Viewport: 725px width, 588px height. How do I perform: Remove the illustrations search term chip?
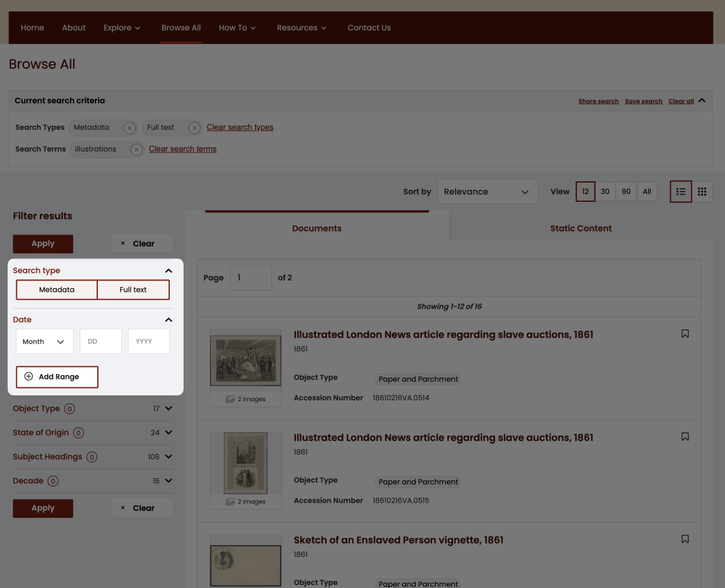(x=137, y=149)
